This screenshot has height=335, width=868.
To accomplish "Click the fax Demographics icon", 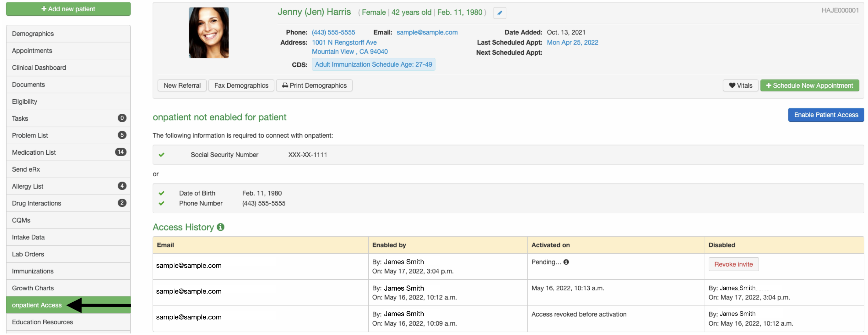I will (241, 85).
